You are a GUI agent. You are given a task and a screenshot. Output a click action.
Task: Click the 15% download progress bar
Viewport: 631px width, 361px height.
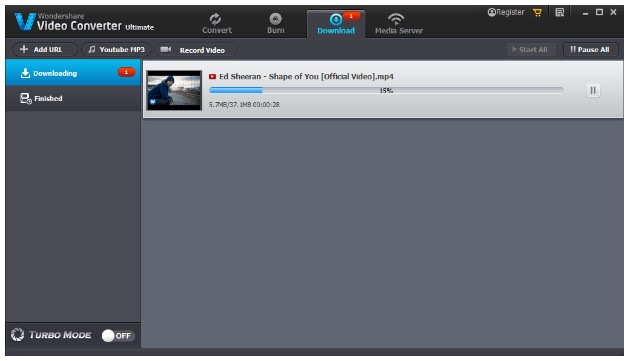pyautogui.click(x=386, y=91)
